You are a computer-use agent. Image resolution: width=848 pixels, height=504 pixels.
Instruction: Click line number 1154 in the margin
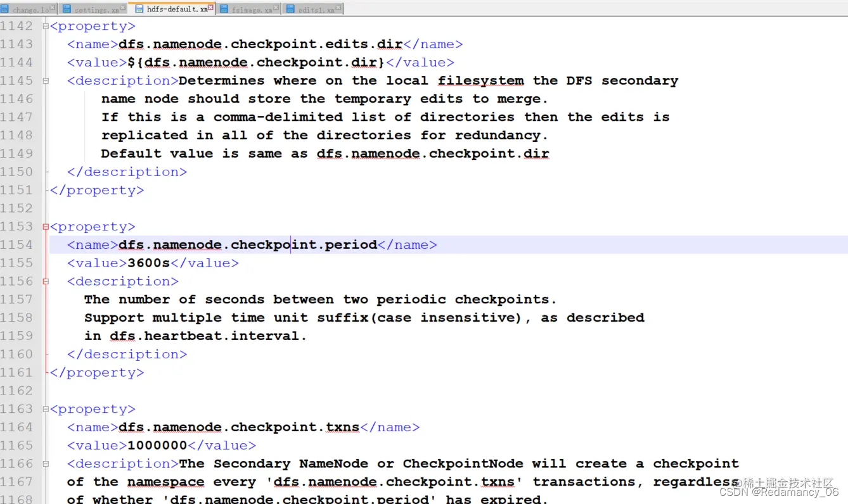coord(16,244)
